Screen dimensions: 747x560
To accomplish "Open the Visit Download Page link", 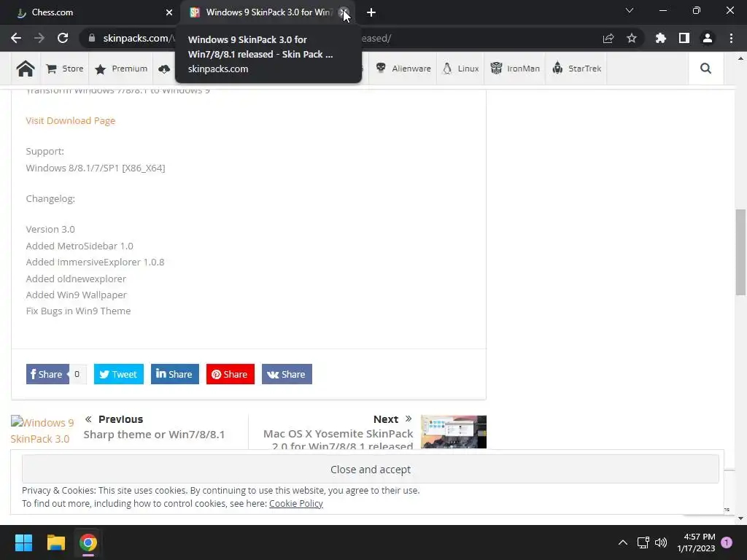I will tap(71, 120).
